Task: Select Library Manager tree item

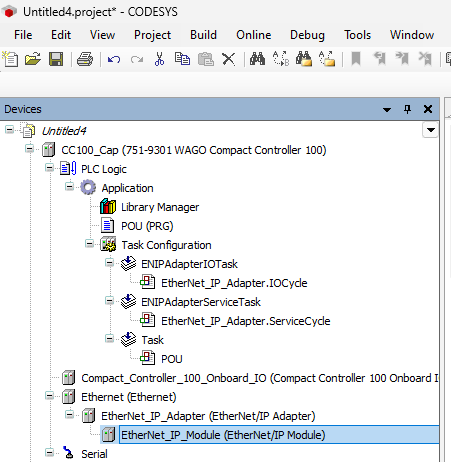Action: 160,207
